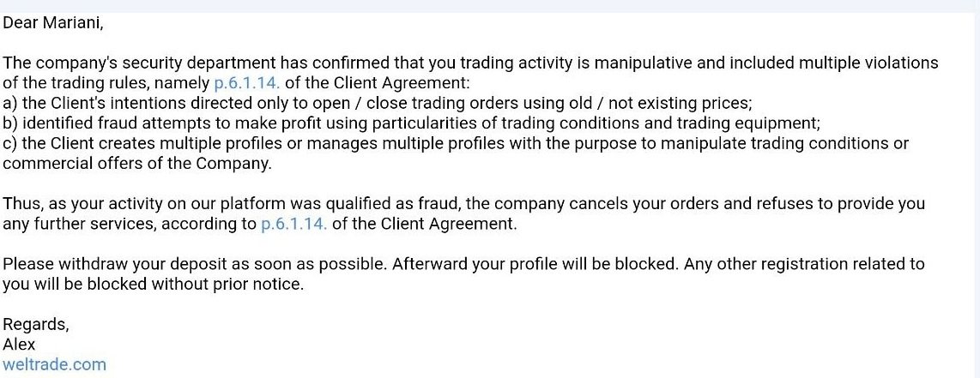Click the sender name 'Alex'
This screenshot has width=980, height=378.
pyautogui.click(x=20, y=345)
